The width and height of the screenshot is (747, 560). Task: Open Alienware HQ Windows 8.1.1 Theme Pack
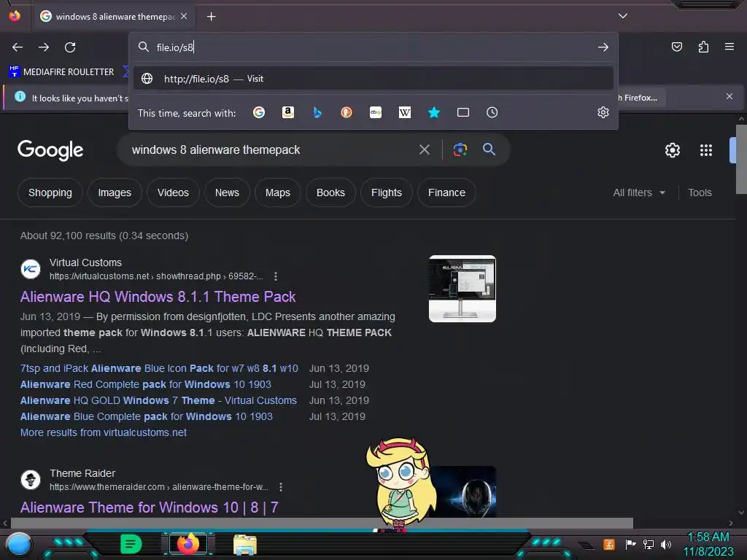pyautogui.click(x=158, y=297)
